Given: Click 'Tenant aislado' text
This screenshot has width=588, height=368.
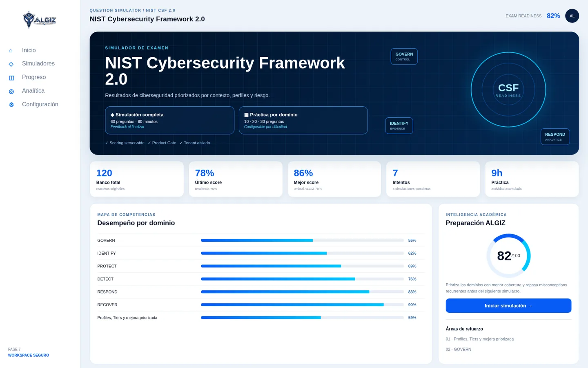Looking at the screenshot, I should pos(195,143).
